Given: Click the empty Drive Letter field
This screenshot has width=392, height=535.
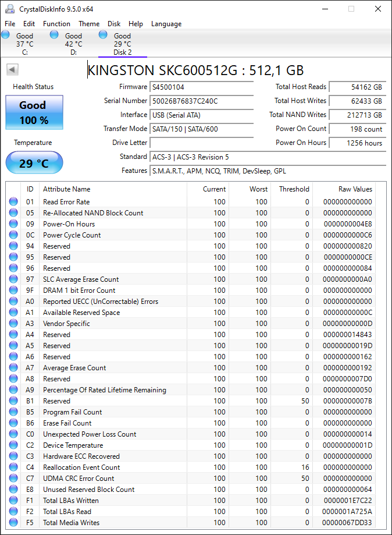Looking at the screenshot, I should coord(201,143).
